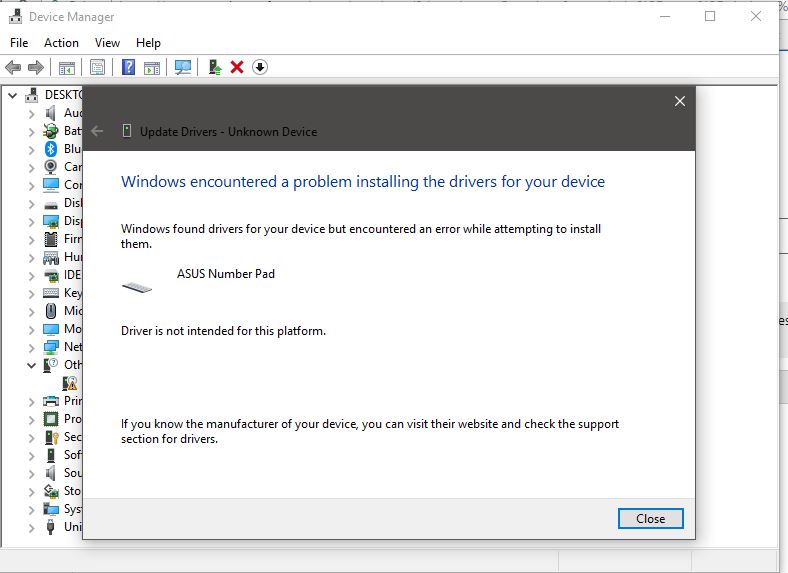Viewport: 788px width, 573px height.
Task: Select the Other devices category icon
Action: [x=51, y=365]
